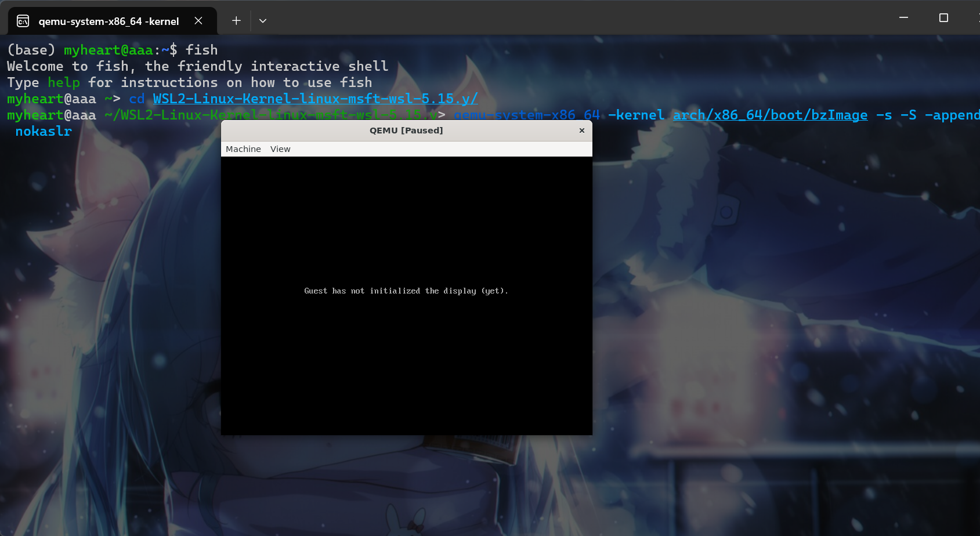
Task: Click the QEMU [Paused] title bar
Action: [406, 131]
